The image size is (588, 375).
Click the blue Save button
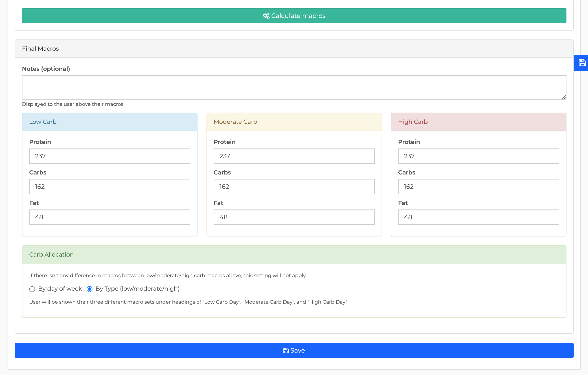294,350
